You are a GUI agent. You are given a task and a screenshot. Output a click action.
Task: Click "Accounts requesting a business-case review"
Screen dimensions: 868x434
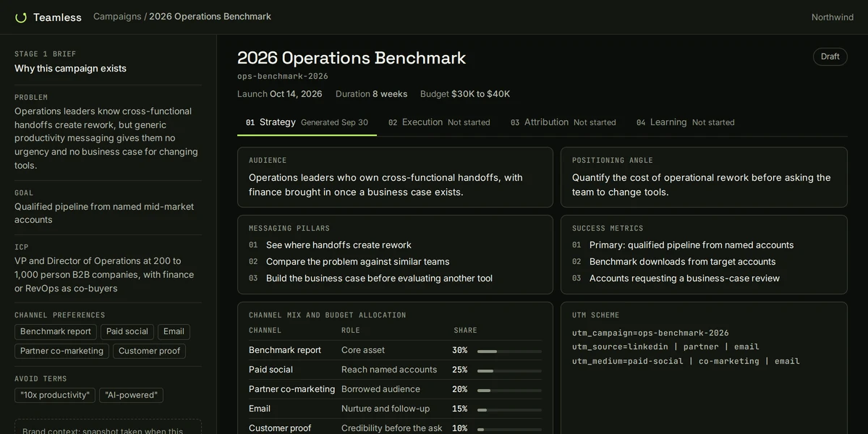click(685, 278)
